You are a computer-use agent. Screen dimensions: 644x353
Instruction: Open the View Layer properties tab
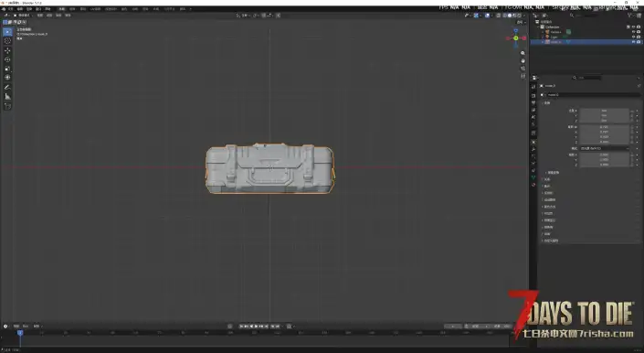pos(533,110)
